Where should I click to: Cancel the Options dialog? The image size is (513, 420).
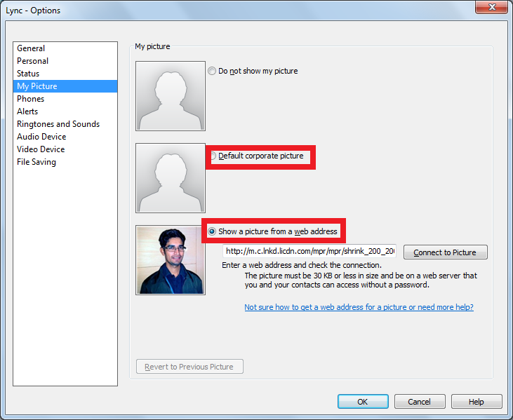point(420,401)
